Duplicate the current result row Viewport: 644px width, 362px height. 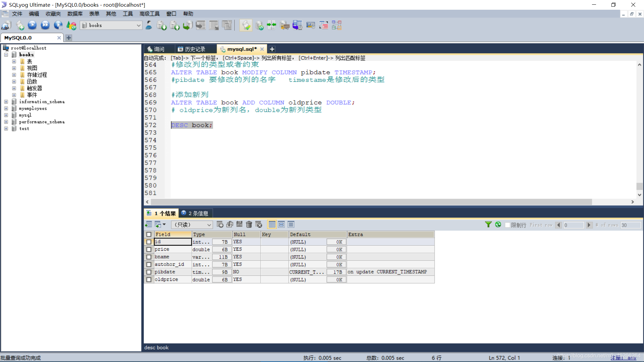230,225
